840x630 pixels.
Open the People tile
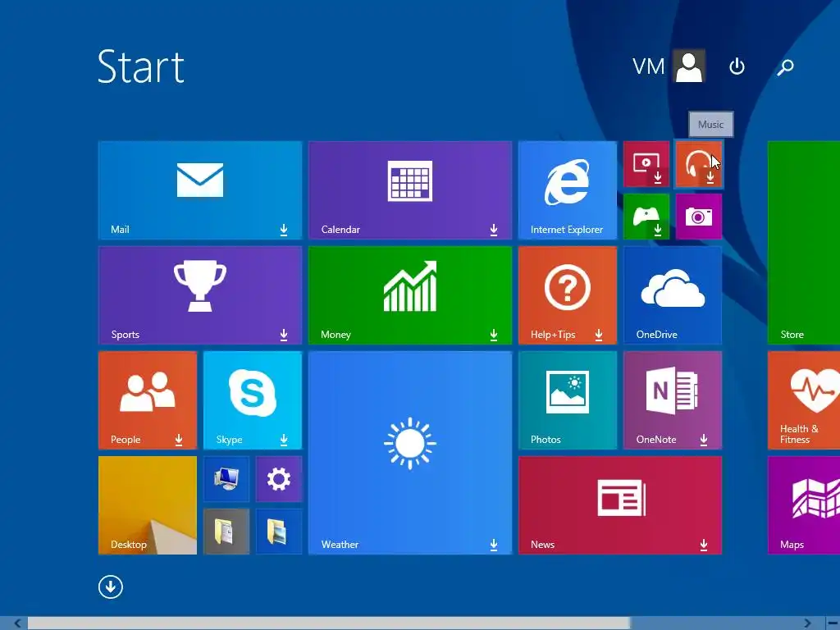point(148,400)
